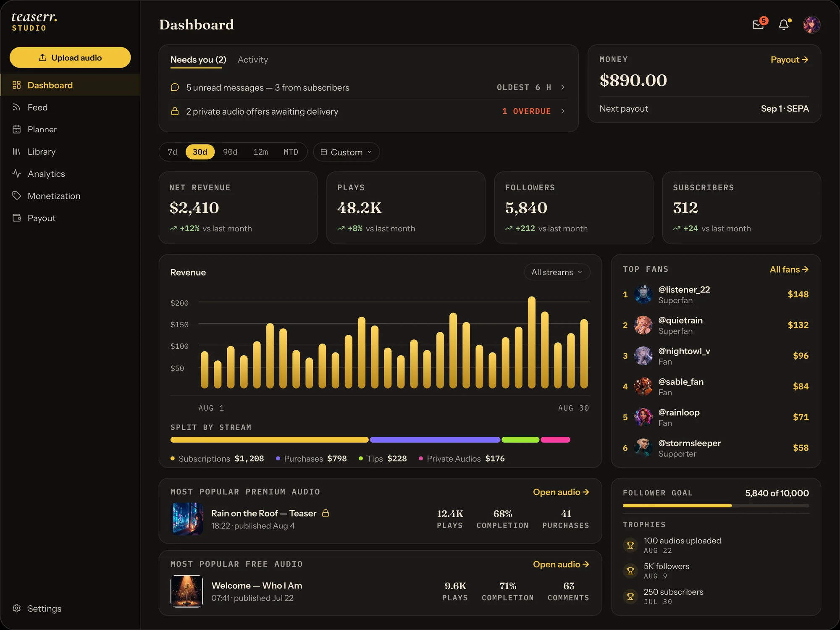
Task: Click the Library books icon
Action: 16,151
